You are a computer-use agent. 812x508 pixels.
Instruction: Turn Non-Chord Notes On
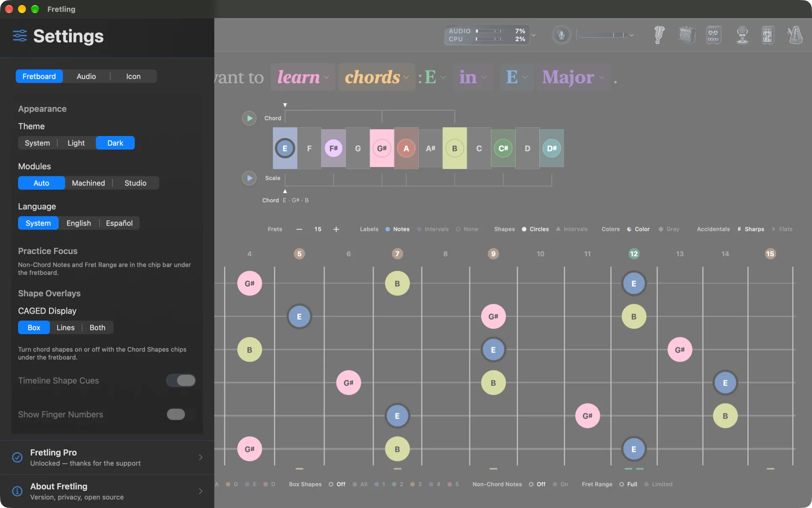pyautogui.click(x=560, y=484)
